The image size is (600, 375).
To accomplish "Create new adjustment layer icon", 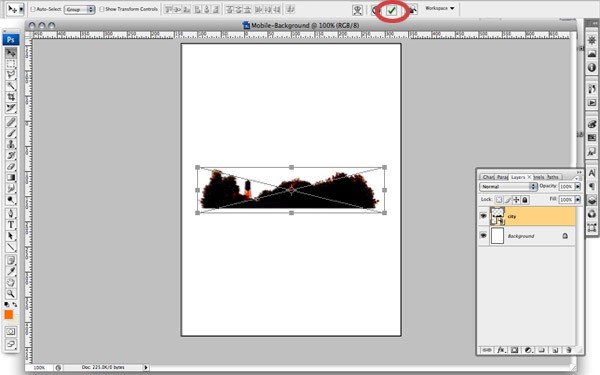I will (x=528, y=350).
